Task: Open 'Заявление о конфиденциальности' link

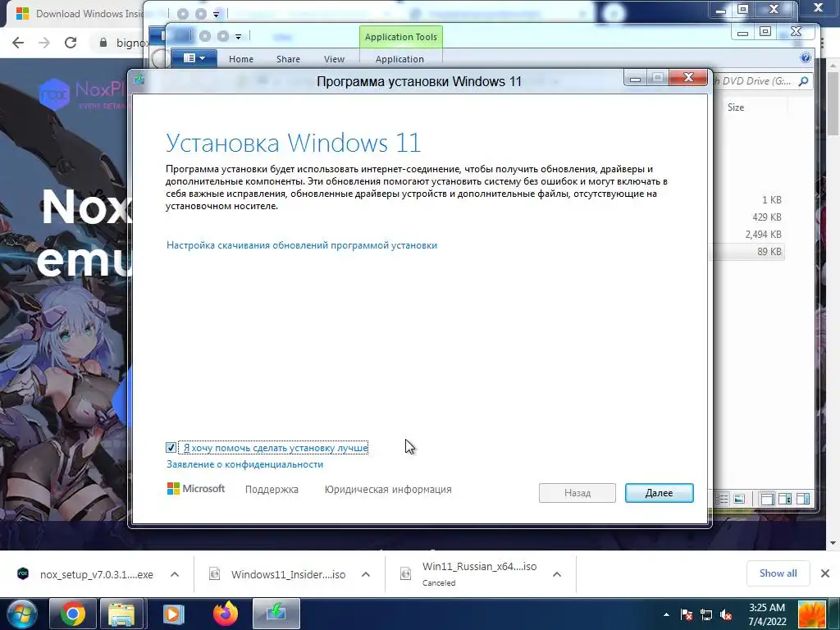Action: (244, 464)
